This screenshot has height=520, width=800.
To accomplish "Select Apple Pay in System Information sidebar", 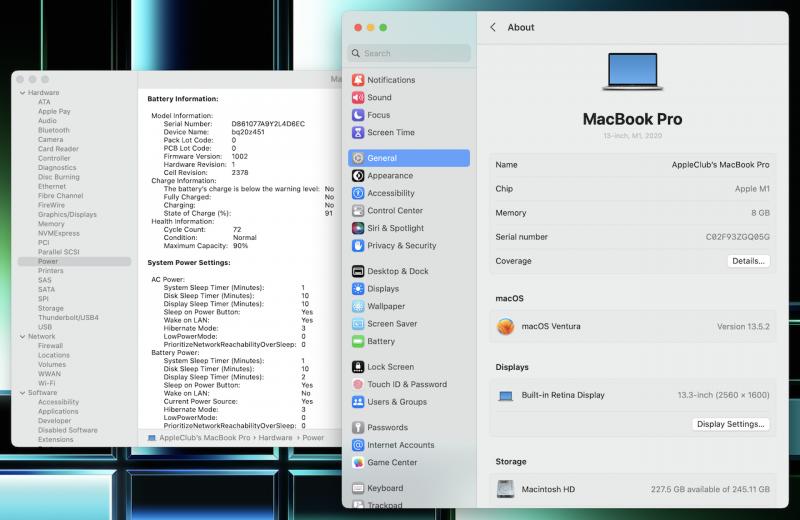I will tap(54, 111).
